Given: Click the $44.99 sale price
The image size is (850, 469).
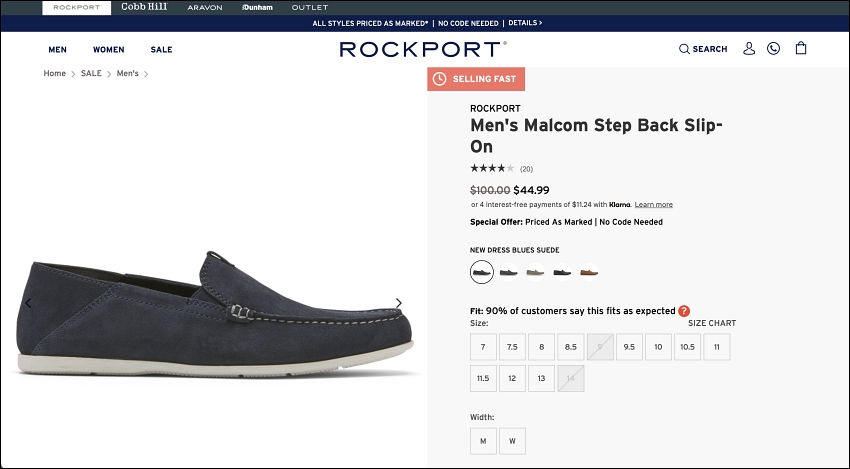Looking at the screenshot, I should [531, 190].
